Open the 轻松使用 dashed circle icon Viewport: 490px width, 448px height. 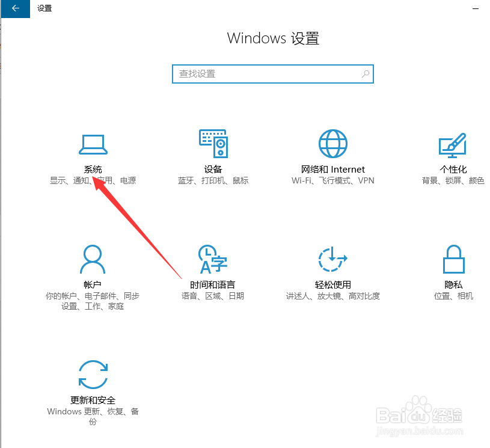coord(333,259)
